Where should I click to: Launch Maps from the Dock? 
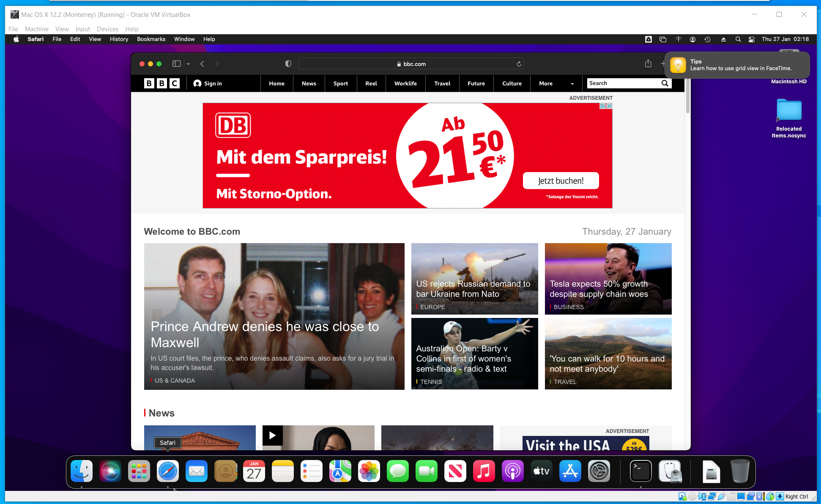(340, 471)
